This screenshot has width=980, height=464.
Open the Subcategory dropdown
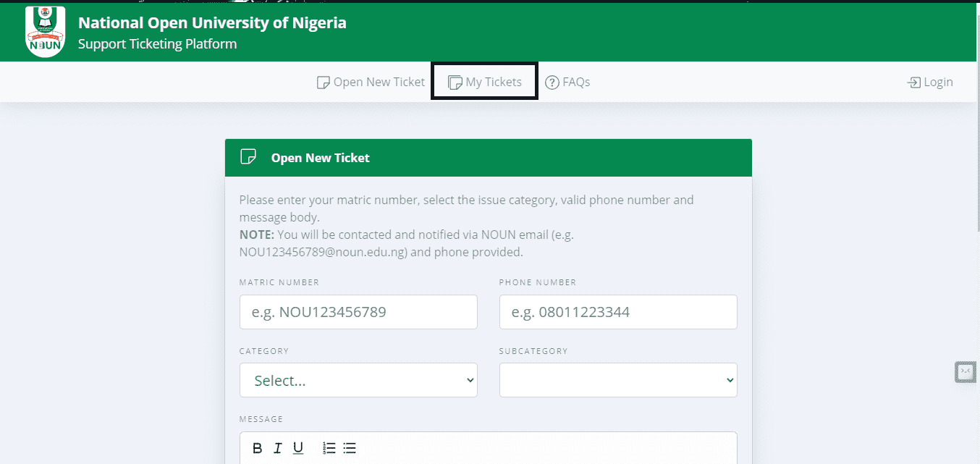(618, 380)
